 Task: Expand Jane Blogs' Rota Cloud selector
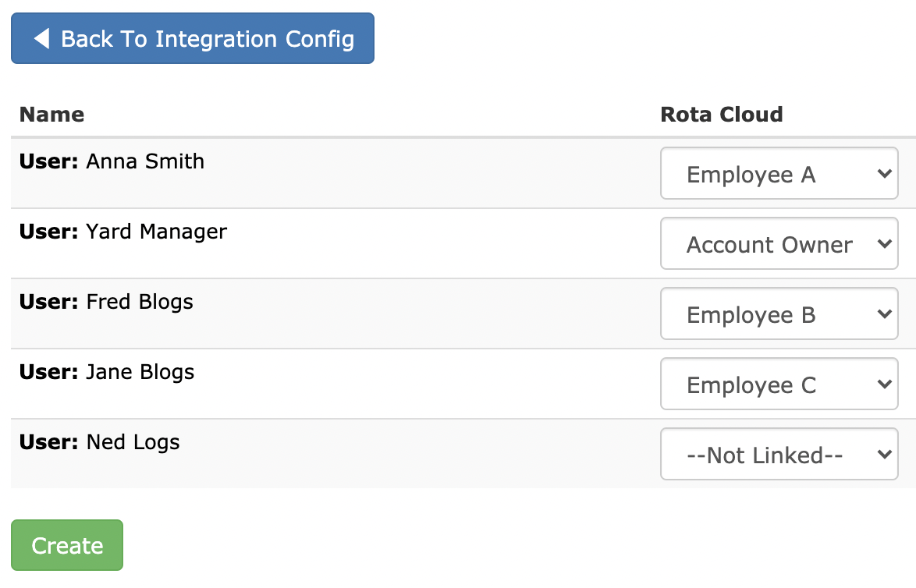pos(778,384)
